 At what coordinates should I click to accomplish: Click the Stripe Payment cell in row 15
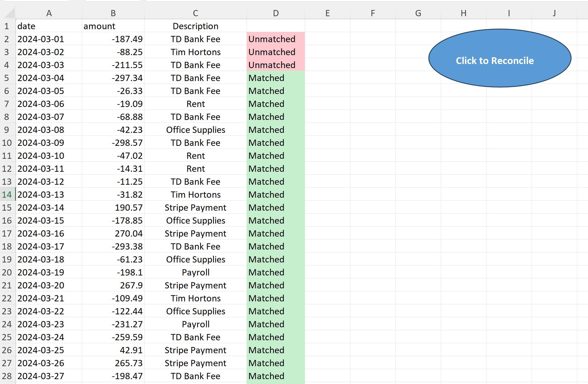195,207
